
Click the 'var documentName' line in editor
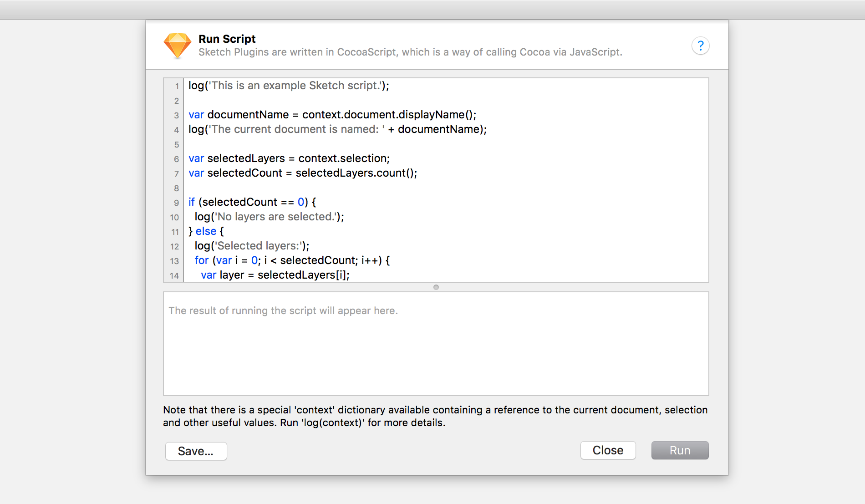click(332, 115)
